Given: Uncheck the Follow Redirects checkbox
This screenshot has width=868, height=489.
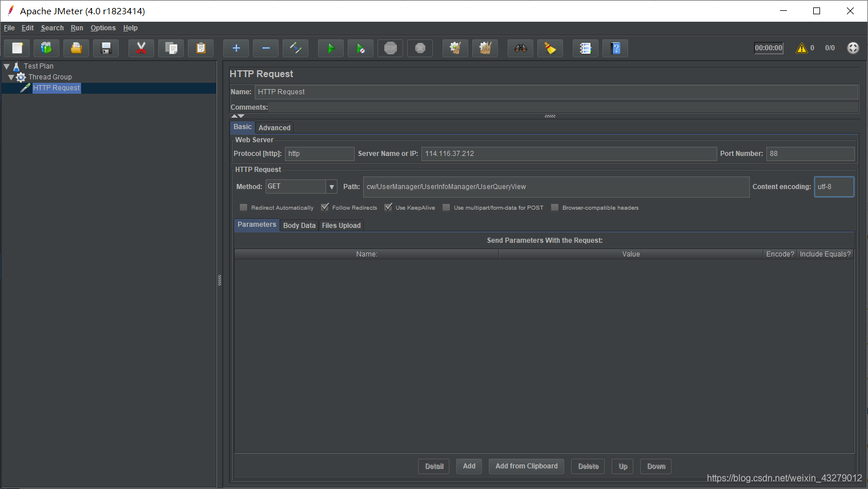Looking at the screenshot, I should [325, 207].
